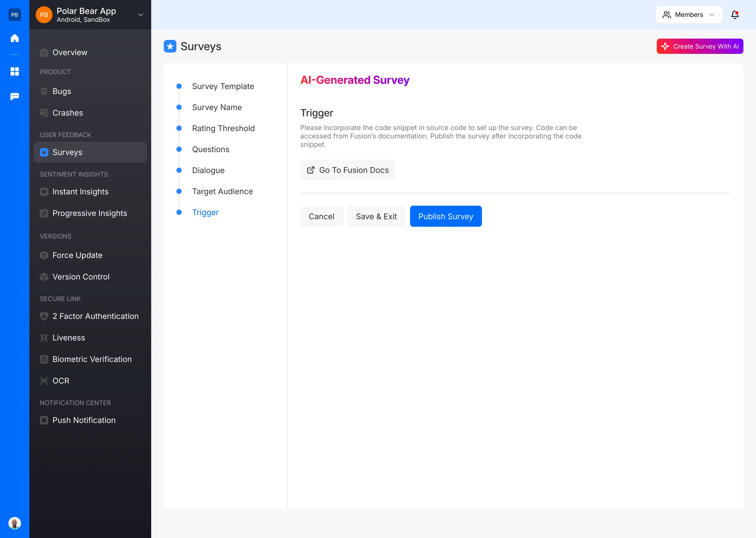The height and width of the screenshot is (538, 756).
Task: Open the Members dropdown
Action: (x=689, y=14)
